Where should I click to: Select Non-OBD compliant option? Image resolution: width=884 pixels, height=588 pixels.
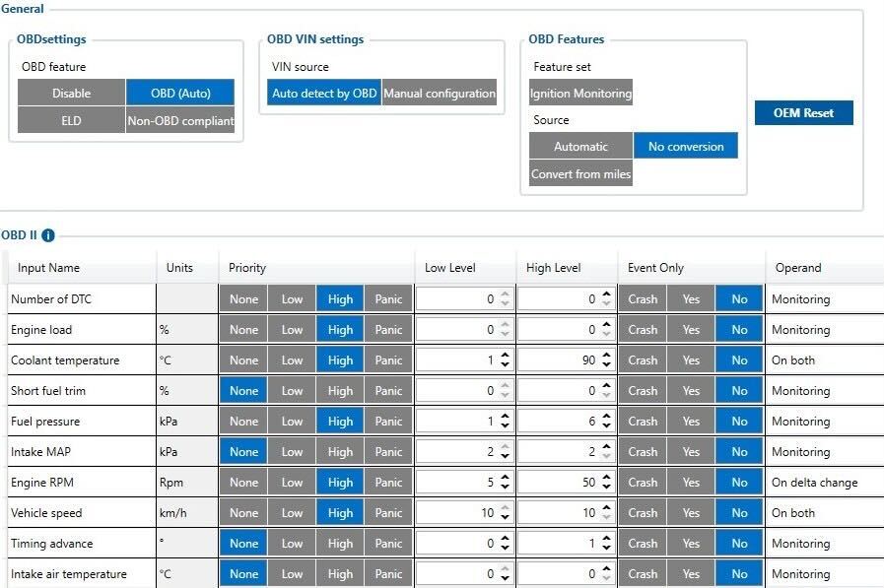180,120
